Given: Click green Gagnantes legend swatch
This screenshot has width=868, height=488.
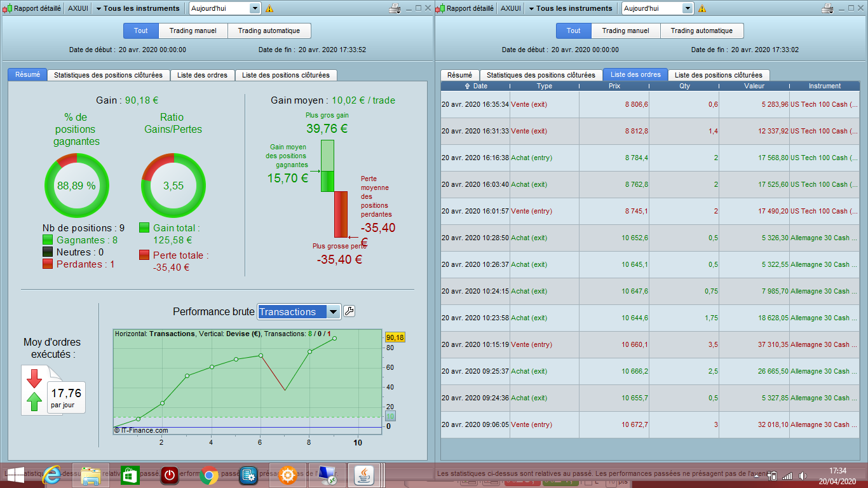Looking at the screenshot, I should click(x=48, y=240).
